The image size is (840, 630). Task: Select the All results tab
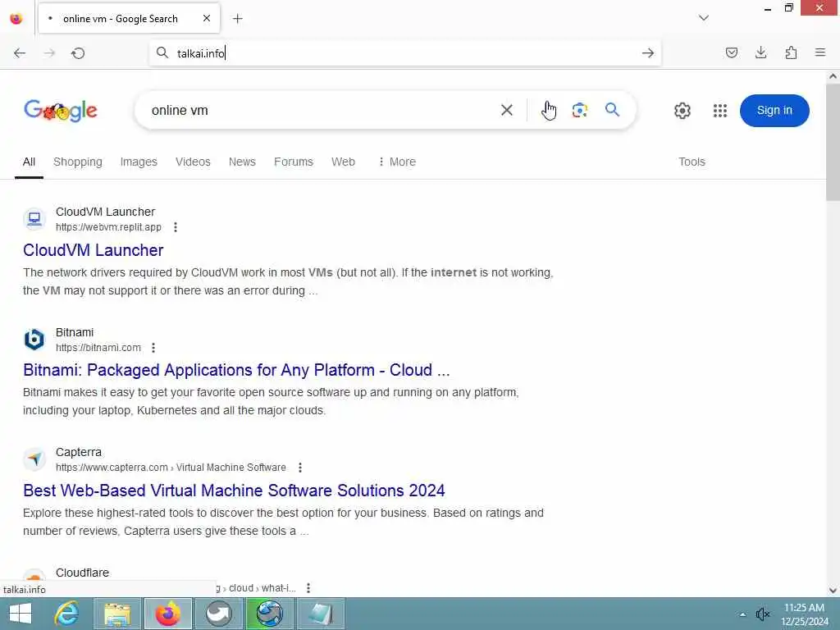(29, 162)
